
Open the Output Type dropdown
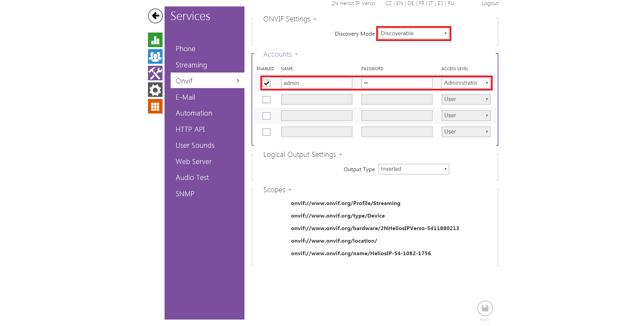click(x=413, y=169)
